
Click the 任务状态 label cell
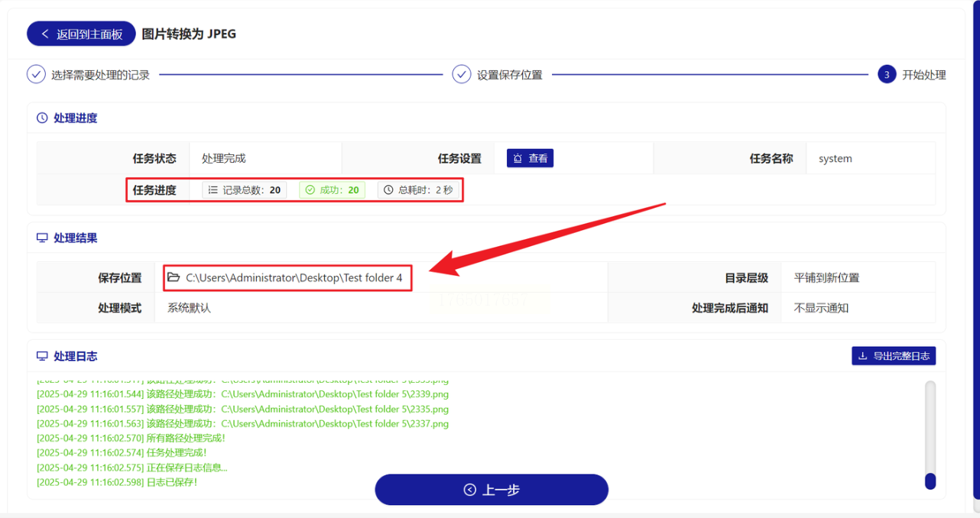coord(113,159)
